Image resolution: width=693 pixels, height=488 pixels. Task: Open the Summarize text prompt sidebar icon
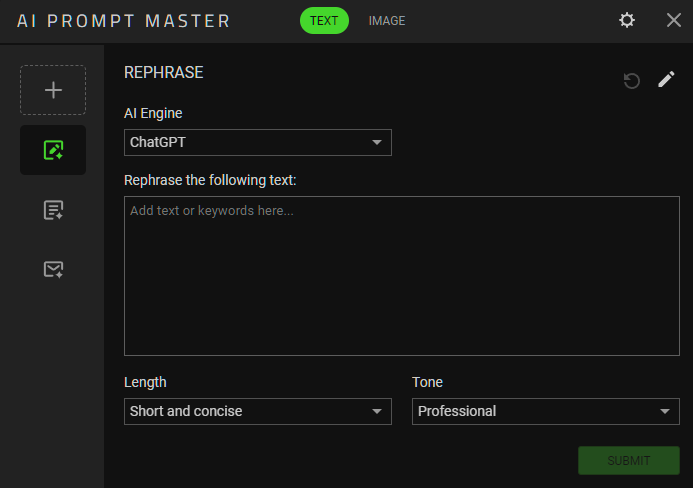(x=53, y=210)
